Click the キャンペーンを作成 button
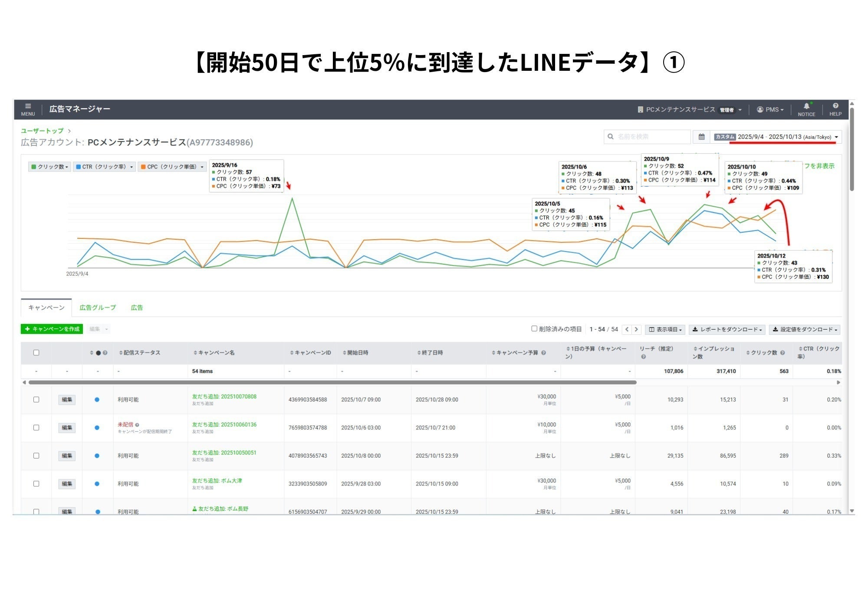The height and width of the screenshot is (614, 868). [52, 329]
